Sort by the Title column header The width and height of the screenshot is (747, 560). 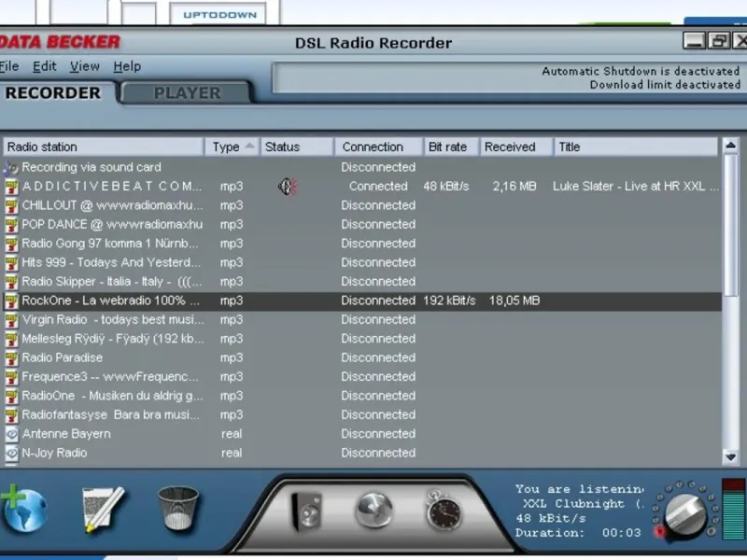point(636,147)
